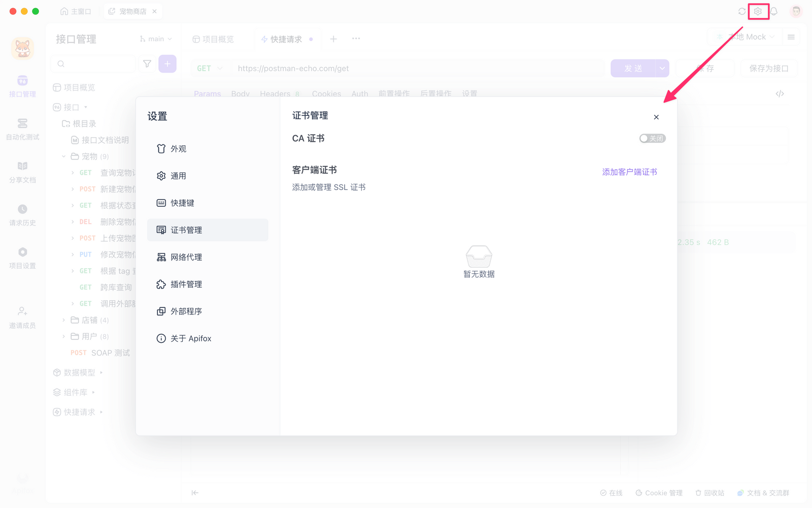Select 网络代理 in settings menu

pyautogui.click(x=186, y=257)
